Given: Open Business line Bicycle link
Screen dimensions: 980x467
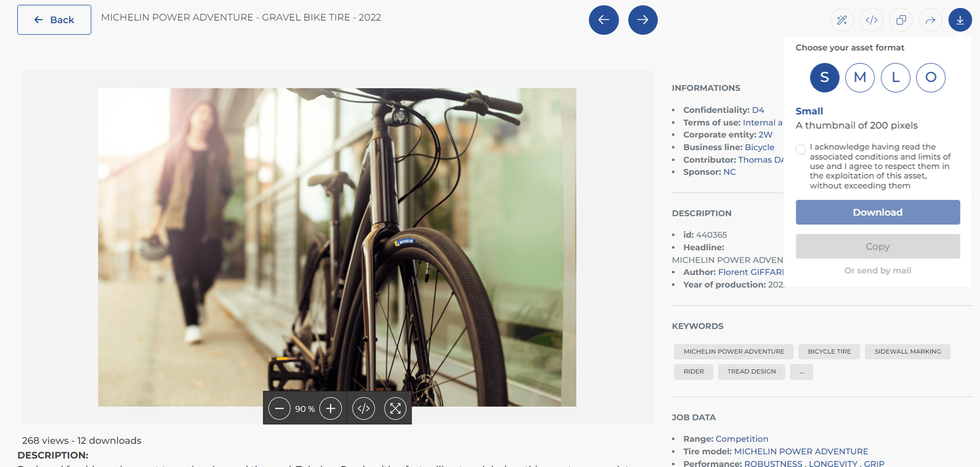Looking at the screenshot, I should pos(759,148).
